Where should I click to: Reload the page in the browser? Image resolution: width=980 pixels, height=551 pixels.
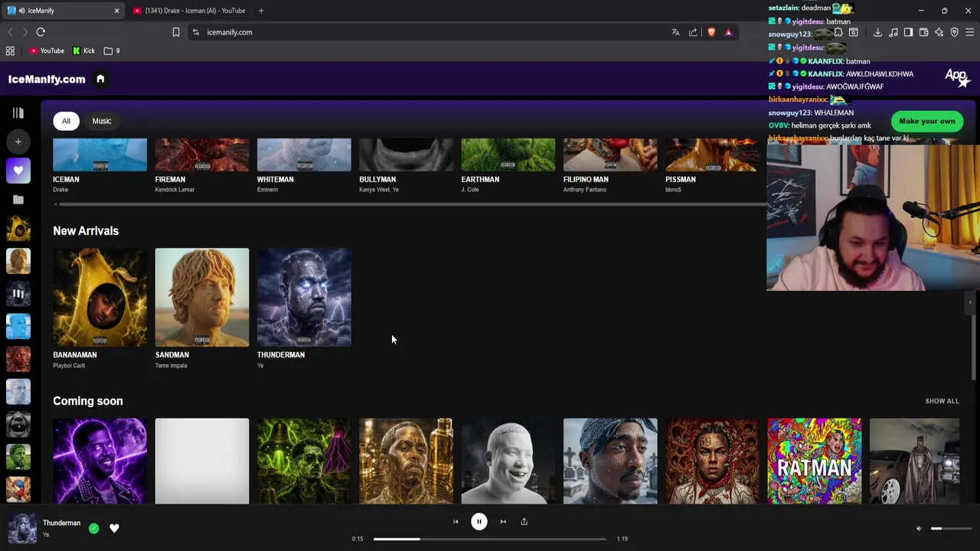pos(41,32)
